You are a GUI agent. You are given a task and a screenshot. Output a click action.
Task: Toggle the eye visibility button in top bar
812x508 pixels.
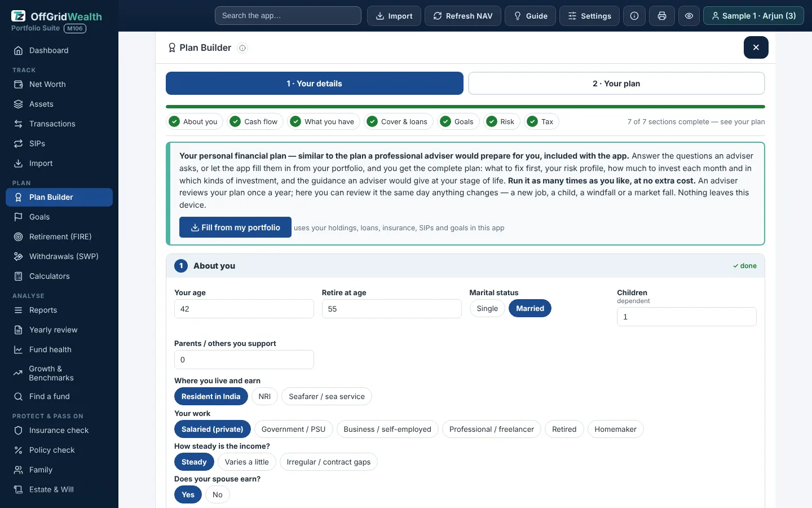point(689,16)
